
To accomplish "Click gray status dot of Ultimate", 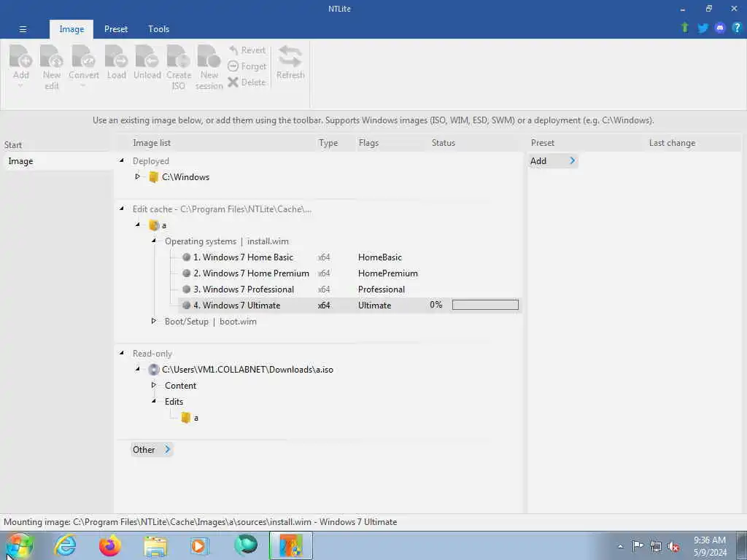I will [186, 306].
